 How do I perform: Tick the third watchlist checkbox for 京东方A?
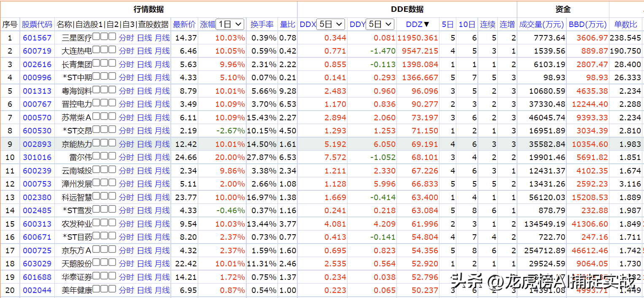[112, 249]
